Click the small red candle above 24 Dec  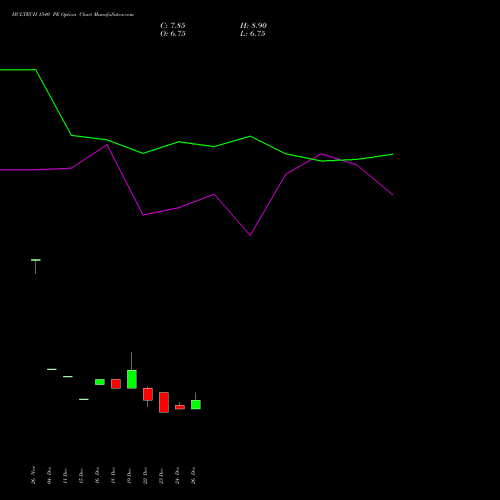[180, 407]
